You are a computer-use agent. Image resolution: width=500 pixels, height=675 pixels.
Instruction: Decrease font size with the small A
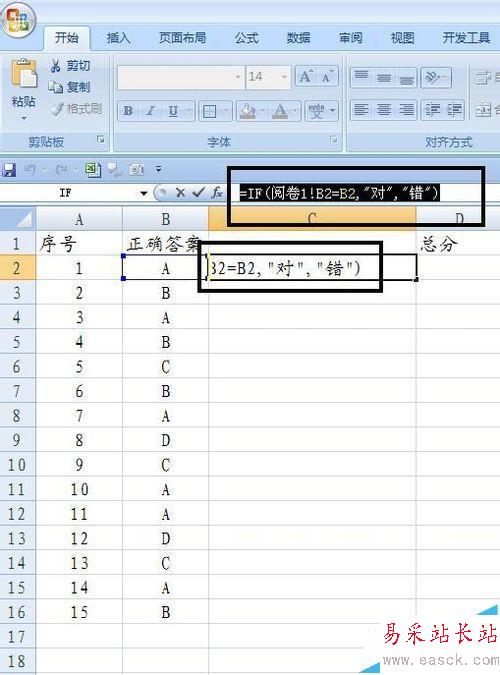[327, 77]
